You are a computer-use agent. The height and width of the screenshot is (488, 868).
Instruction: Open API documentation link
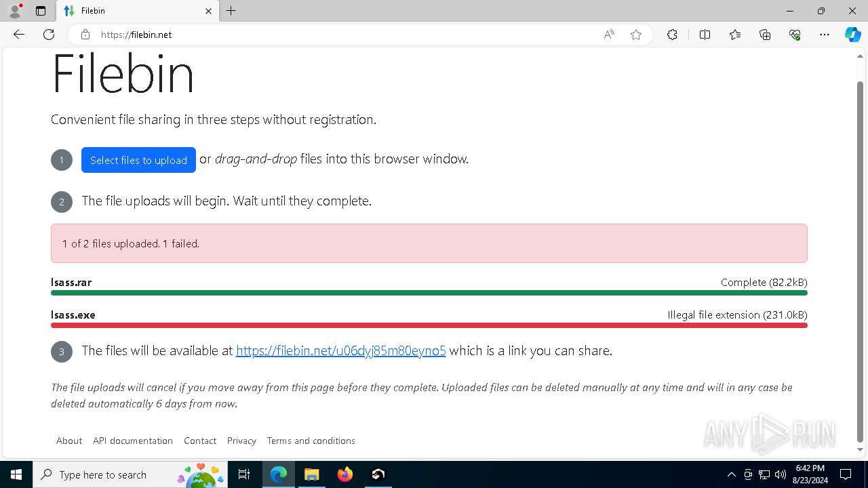pos(133,441)
